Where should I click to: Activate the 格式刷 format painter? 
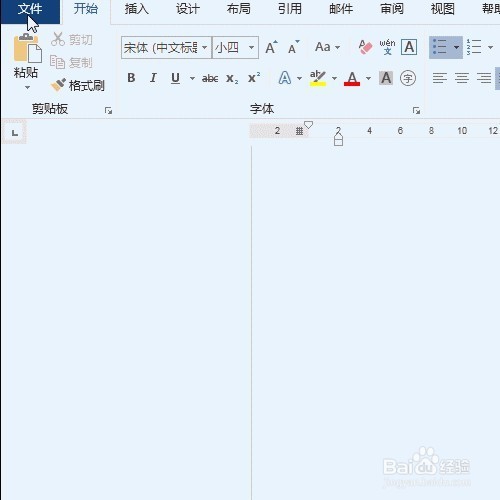point(78,85)
